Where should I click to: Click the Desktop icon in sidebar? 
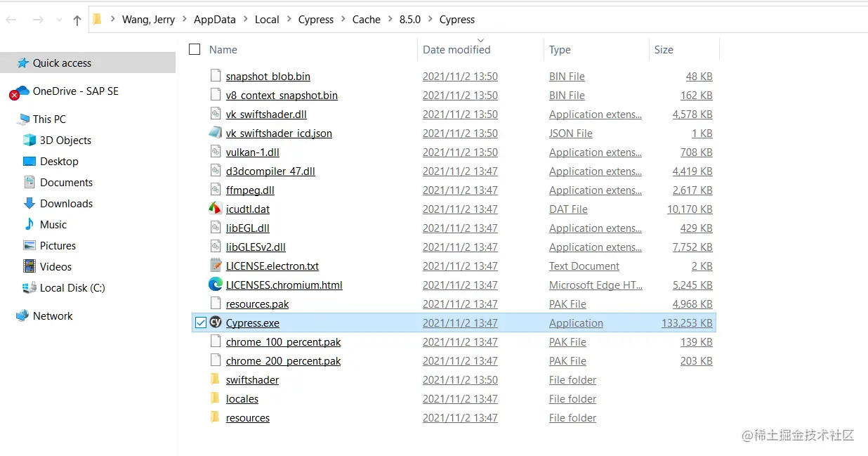pyautogui.click(x=29, y=161)
